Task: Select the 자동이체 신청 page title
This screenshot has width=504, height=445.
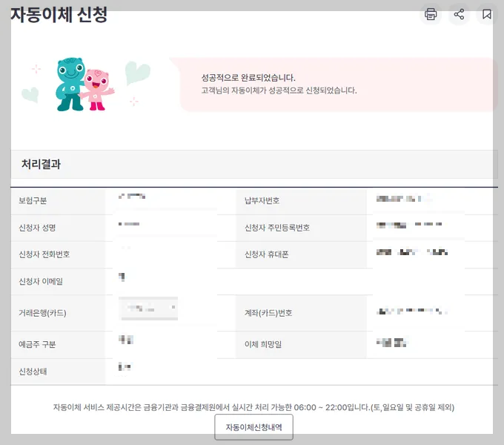Action: [59, 15]
